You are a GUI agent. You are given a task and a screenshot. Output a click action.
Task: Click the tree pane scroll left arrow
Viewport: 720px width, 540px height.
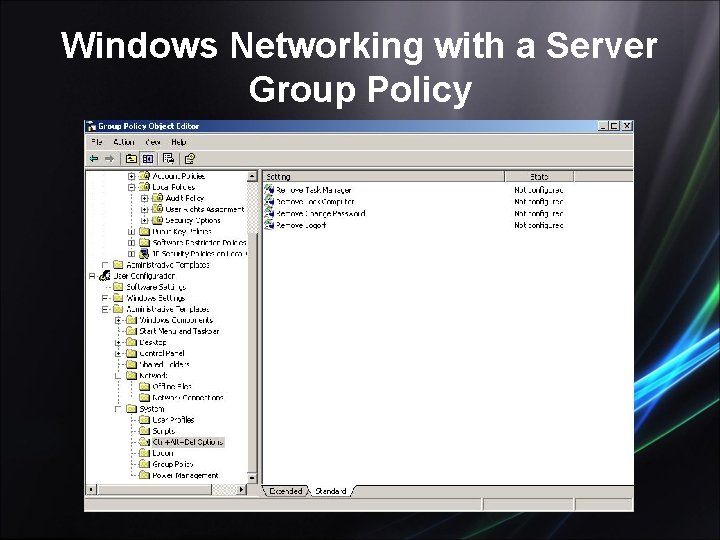point(91,489)
